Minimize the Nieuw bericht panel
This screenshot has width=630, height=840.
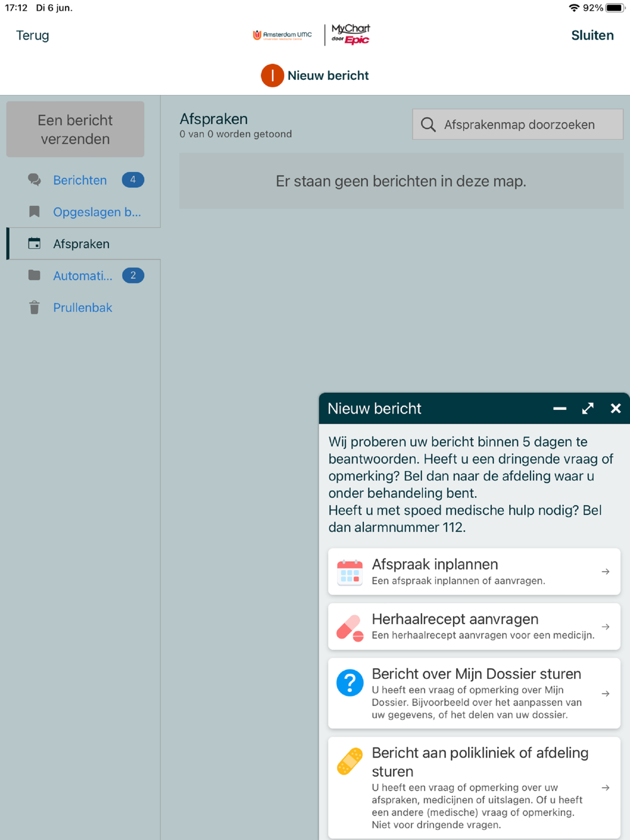[559, 409]
